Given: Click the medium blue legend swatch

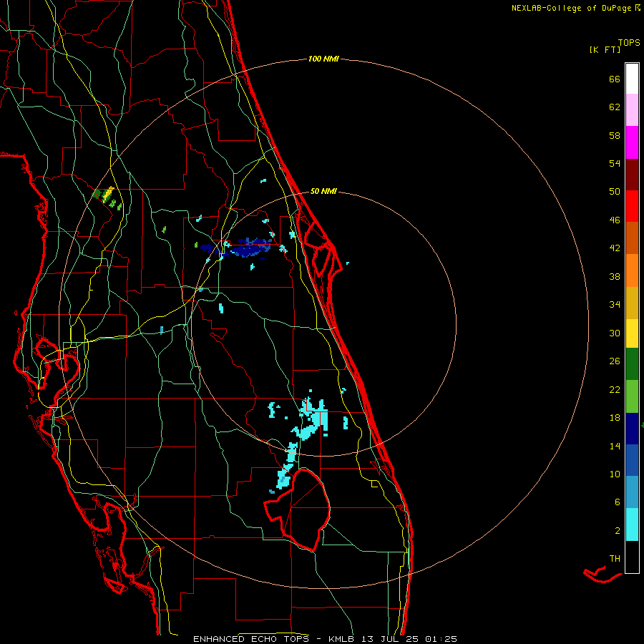Looking at the screenshot, I should [x=632, y=460].
